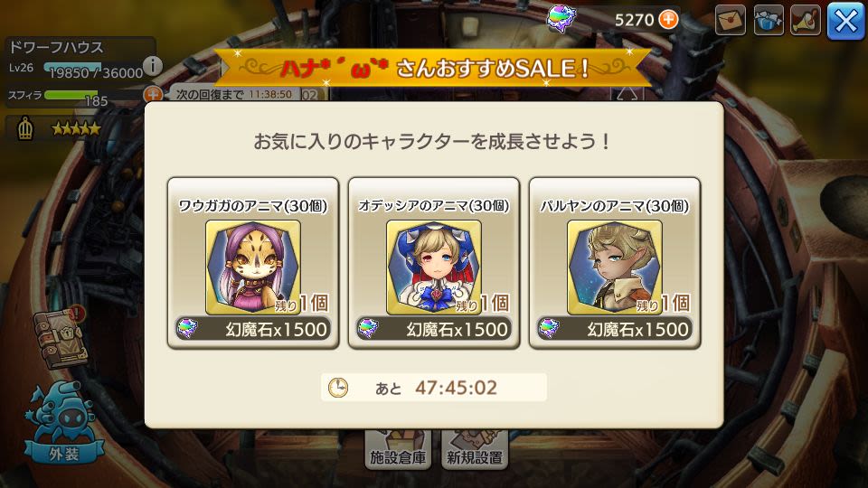This screenshot has width=868, height=488.
Task: Select ワウガガのアニマ sale item card
Action: click(x=253, y=263)
